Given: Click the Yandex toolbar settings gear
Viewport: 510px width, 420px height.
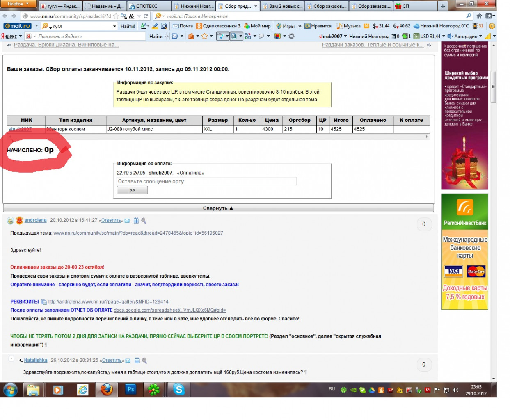Looking at the screenshot, I should click(291, 36).
